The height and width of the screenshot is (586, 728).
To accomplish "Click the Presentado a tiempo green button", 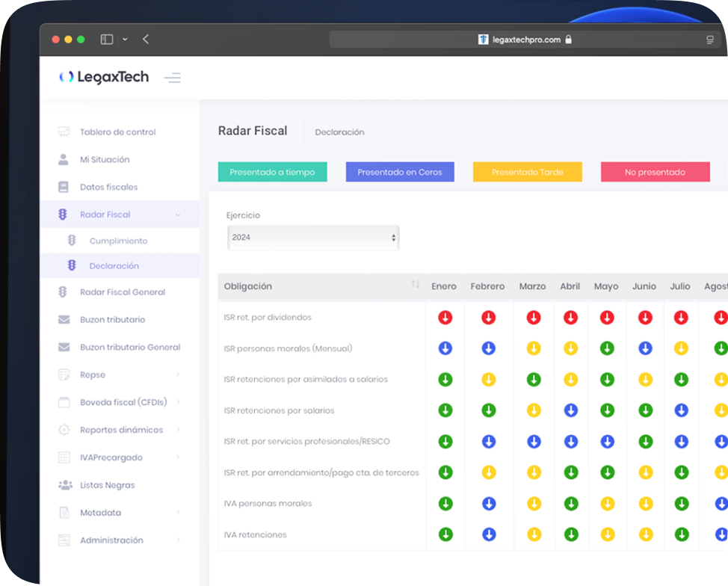I will click(x=272, y=172).
